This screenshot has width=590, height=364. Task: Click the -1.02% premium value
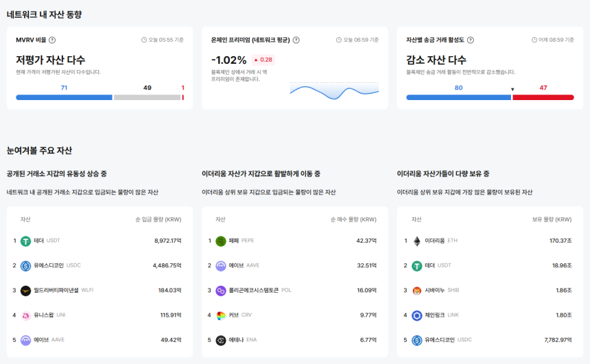click(x=228, y=60)
